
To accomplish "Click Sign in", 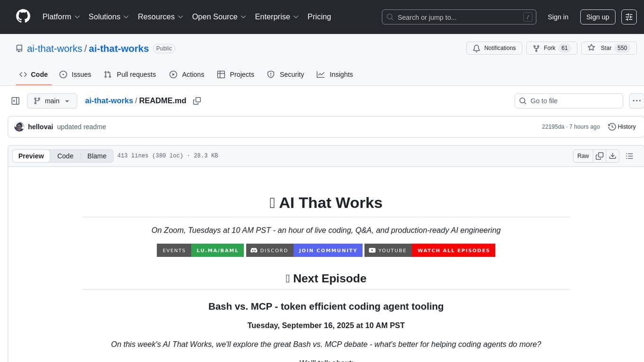I will pyautogui.click(x=558, y=17).
